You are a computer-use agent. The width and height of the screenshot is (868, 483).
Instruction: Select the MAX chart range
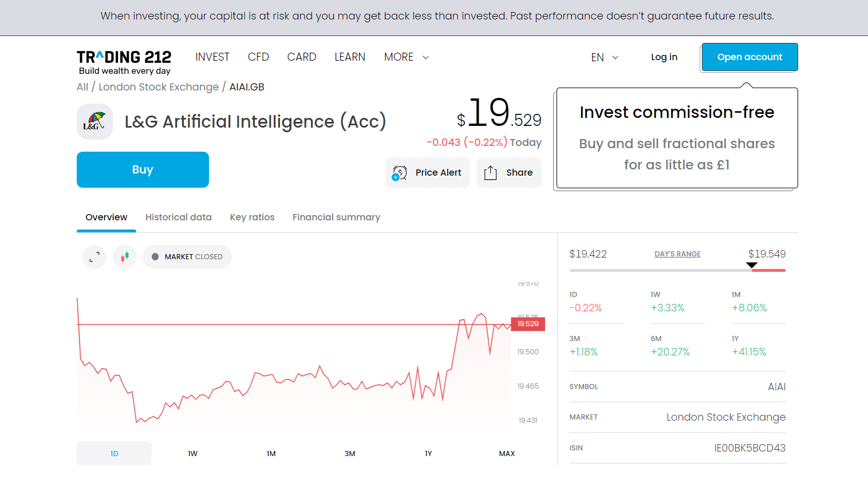coord(507,453)
